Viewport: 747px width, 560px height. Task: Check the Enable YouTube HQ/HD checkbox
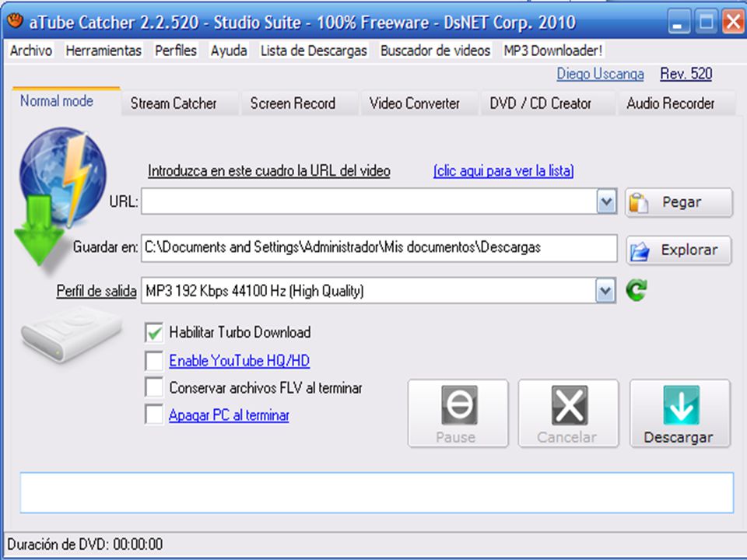(x=154, y=360)
